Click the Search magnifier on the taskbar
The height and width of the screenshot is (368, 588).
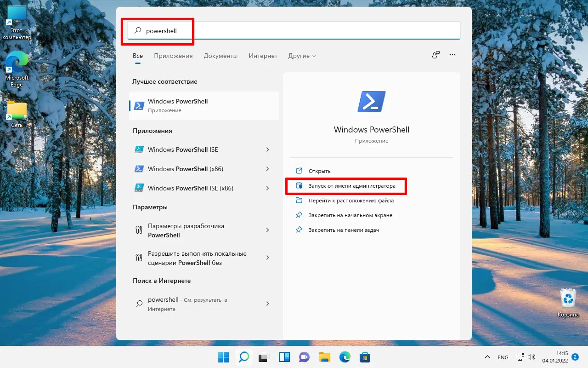tap(244, 357)
